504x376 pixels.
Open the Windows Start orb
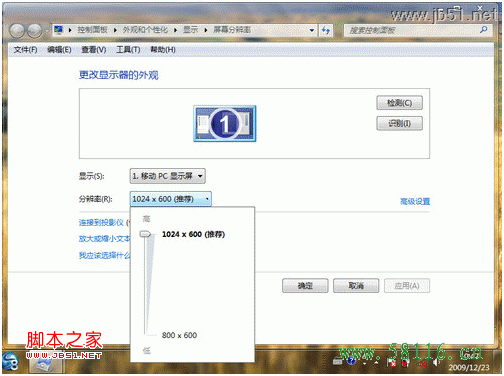click(x=10, y=362)
